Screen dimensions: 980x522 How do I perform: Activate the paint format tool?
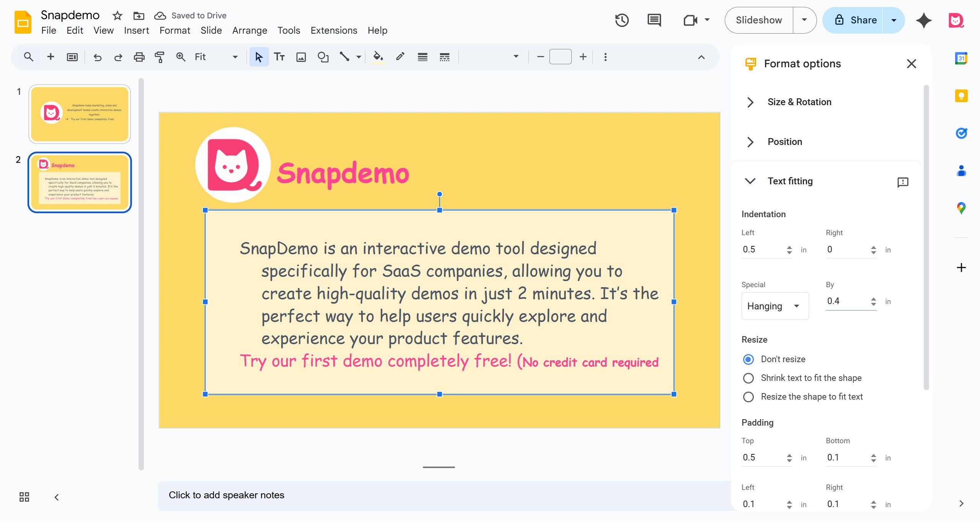160,57
